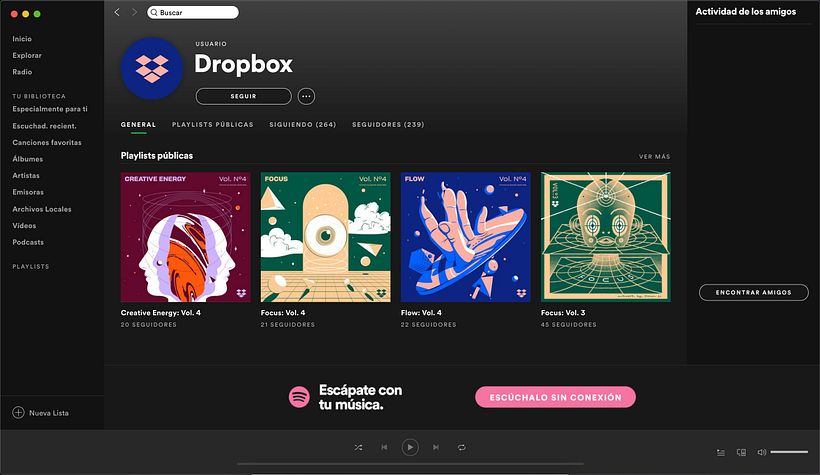Click the pink Spotify logo in banner
The width and height of the screenshot is (820, 475).
(x=299, y=397)
